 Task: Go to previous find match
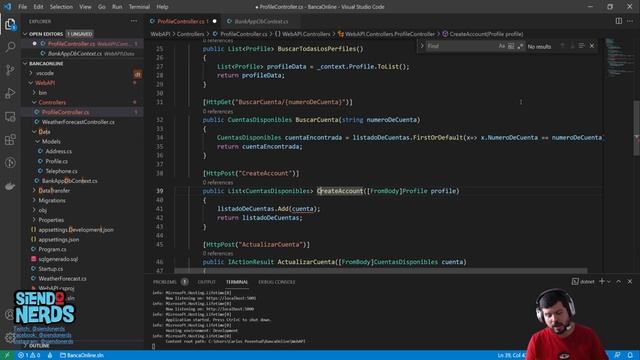pos(562,46)
